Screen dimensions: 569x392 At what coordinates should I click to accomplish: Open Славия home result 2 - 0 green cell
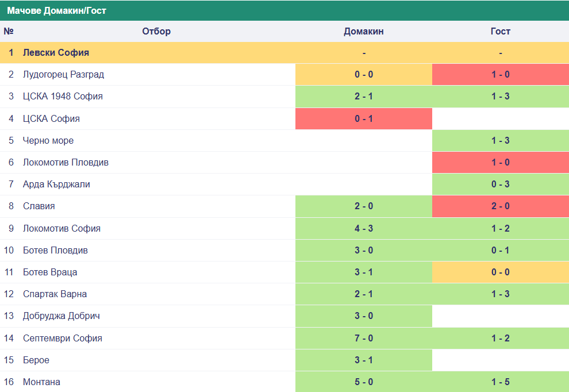point(364,206)
